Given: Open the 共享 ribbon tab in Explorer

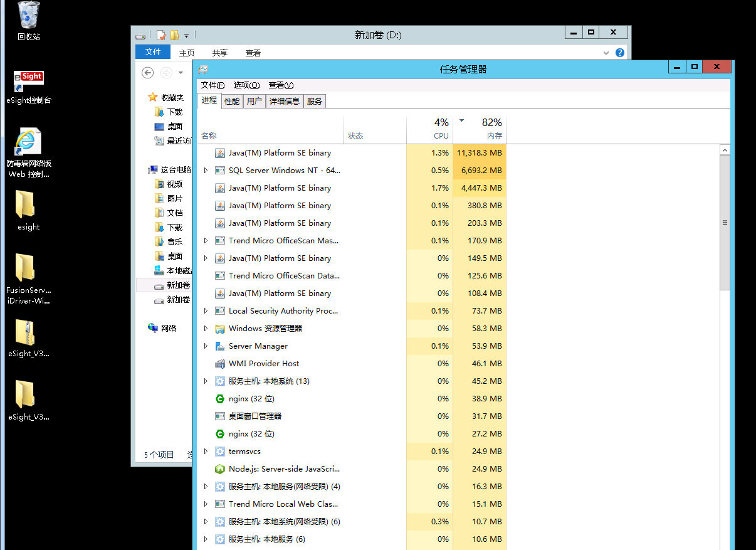Looking at the screenshot, I should [220, 53].
